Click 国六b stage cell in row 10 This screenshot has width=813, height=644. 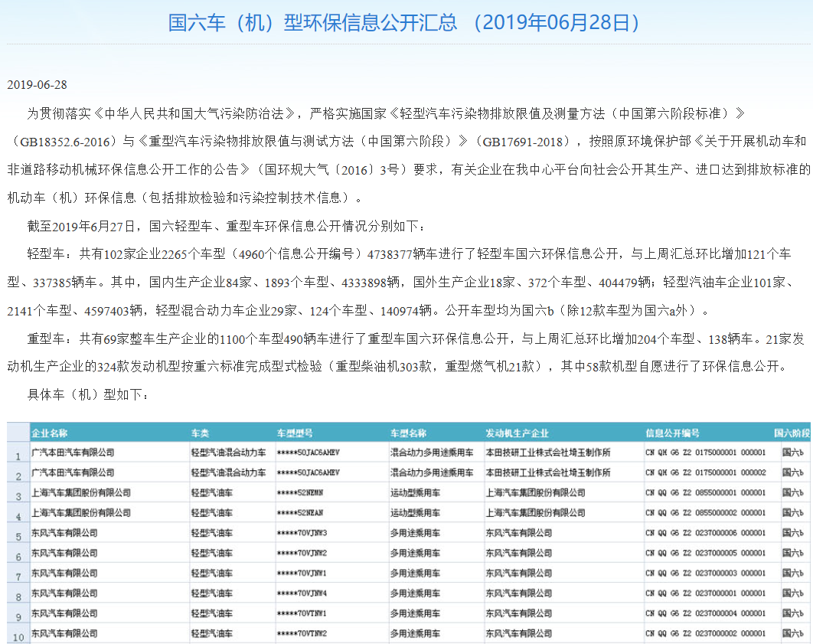[x=793, y=633]
